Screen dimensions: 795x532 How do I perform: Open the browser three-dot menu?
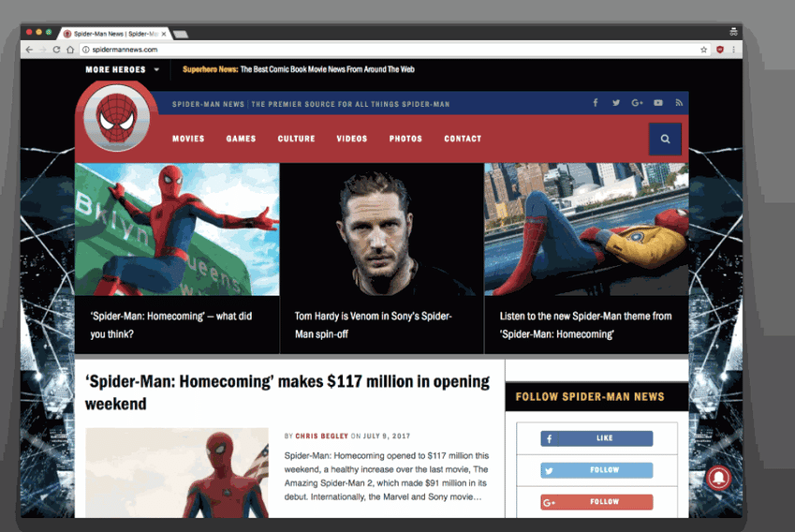click(733, 50)
